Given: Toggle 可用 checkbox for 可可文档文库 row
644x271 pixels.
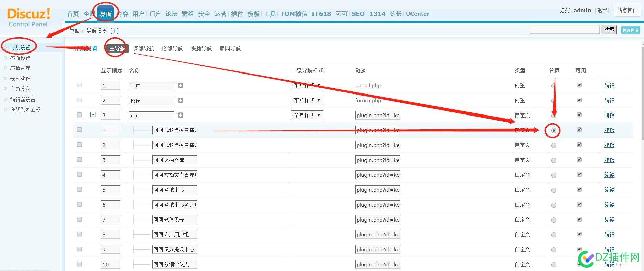Looking at the screenshot, I should (579, 160).
